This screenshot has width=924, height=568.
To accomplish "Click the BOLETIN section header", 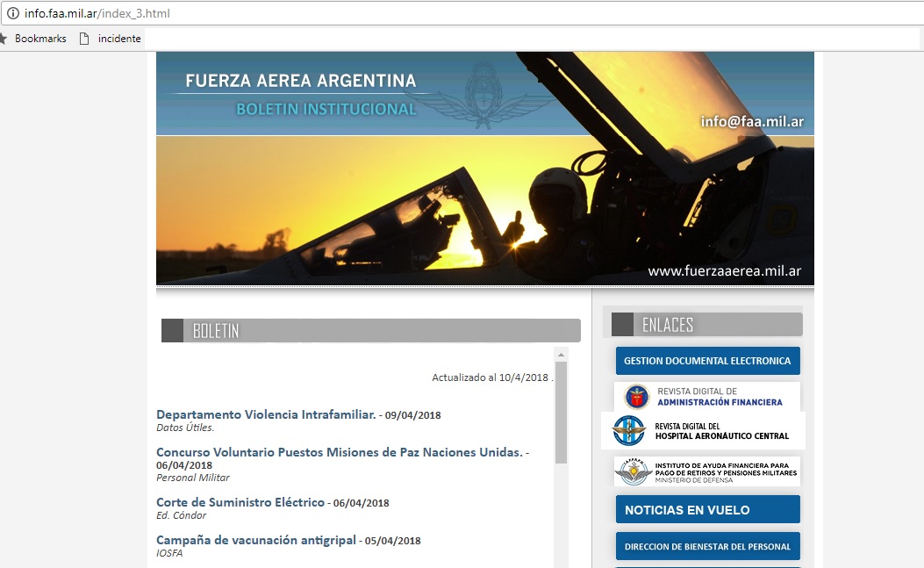I will [x=371, y=331].
